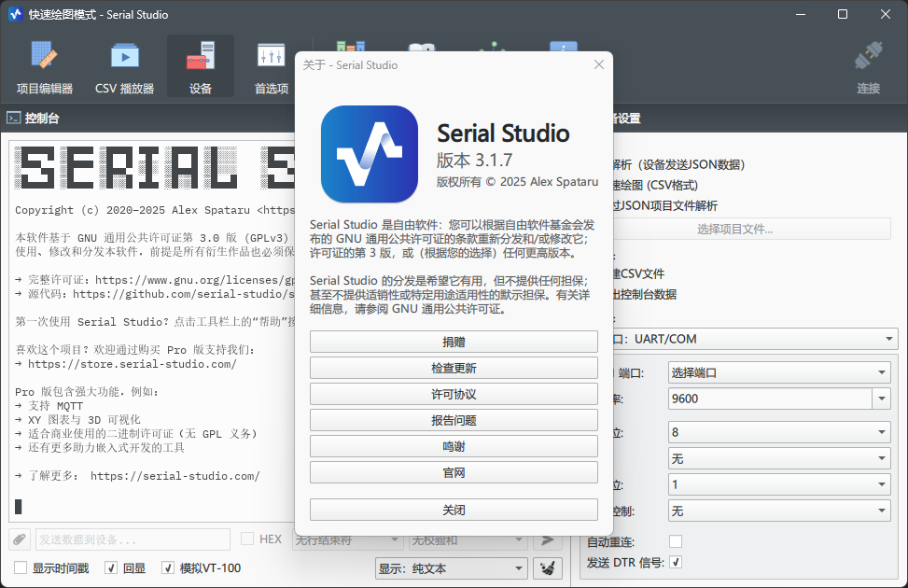This screenshot has height=588, width=908.
Task: Click the 版权所有 © 2025 Alex Spataru line
Action: click(517, 182)
